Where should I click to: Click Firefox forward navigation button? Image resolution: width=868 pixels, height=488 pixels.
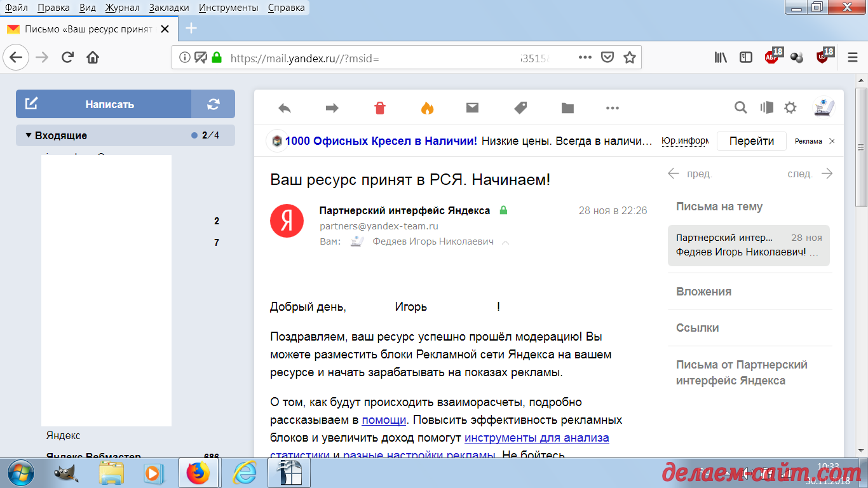tap(42, 57)
